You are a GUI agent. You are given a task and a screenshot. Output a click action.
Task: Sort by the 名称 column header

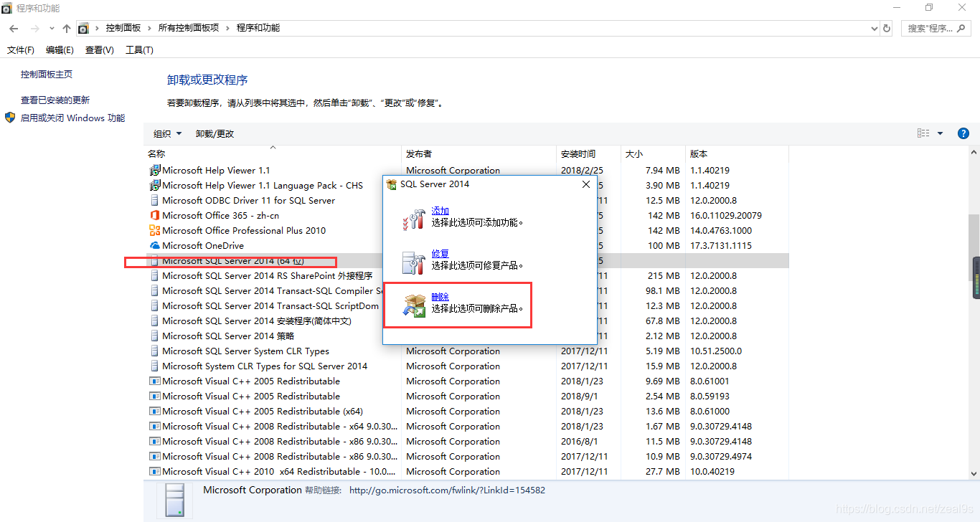point(273,154)
